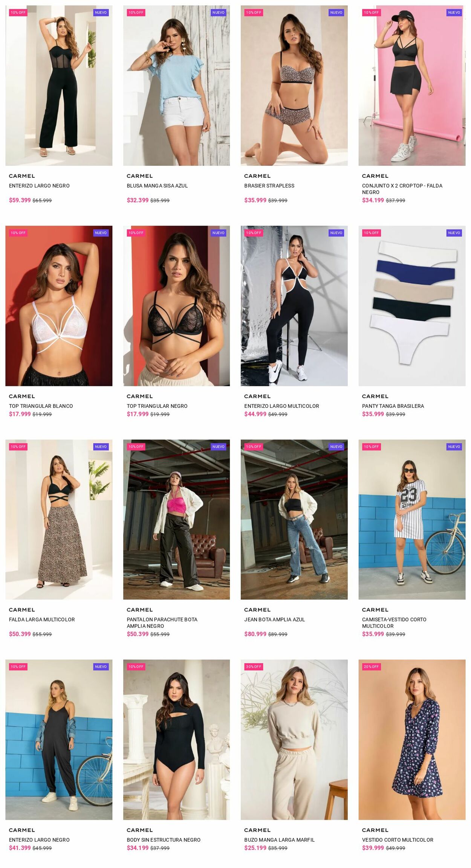The image size is (471, 868).
Task: Click the NUEVO badge on the Enterizo Largo Negro $41.399
Action: pos(101,667)
